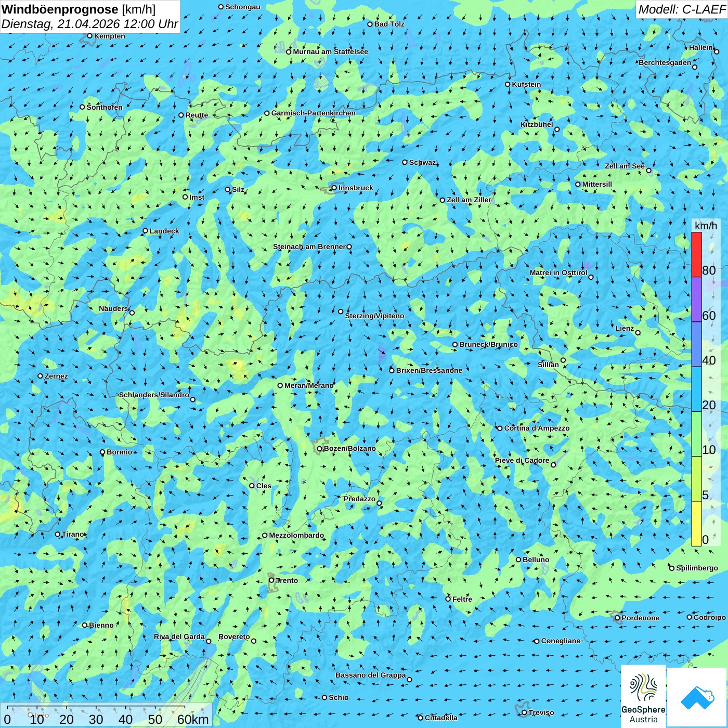Click the 'Zell am See' label

coord(625,166)
